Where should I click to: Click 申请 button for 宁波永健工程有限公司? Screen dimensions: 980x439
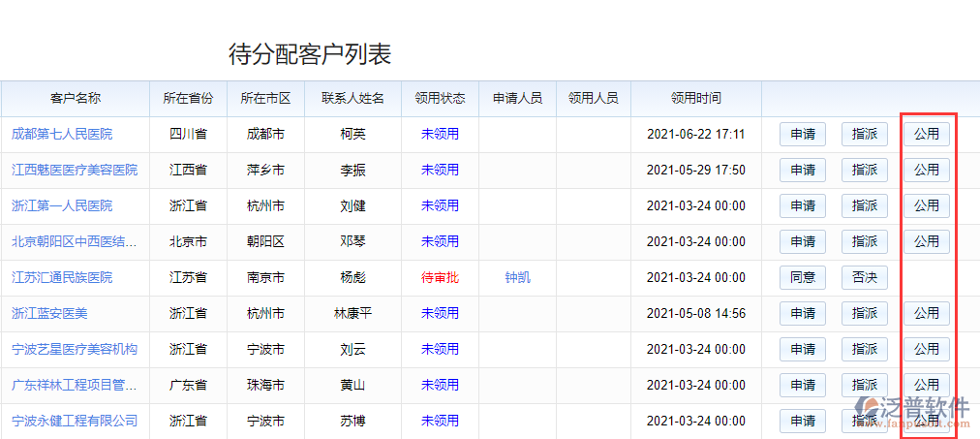pyautogui.click(x=802, y=421)
